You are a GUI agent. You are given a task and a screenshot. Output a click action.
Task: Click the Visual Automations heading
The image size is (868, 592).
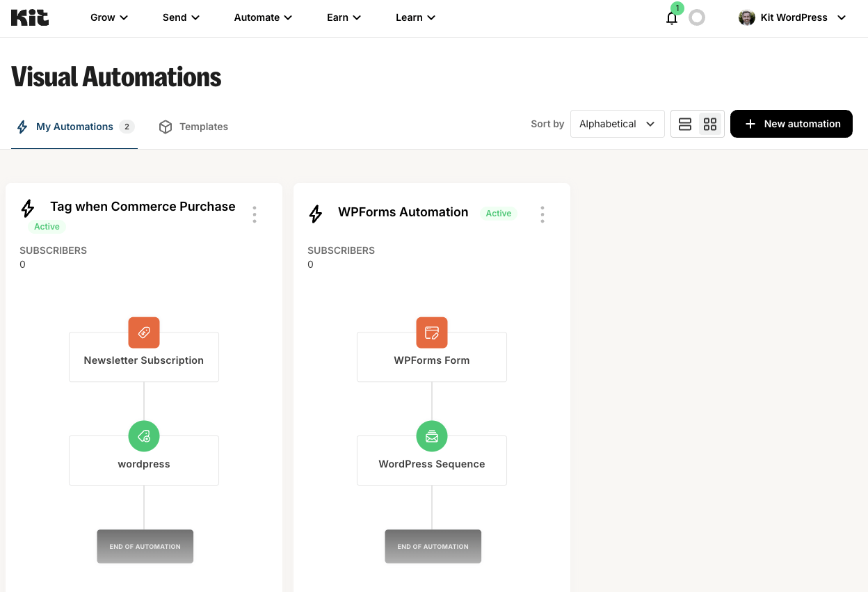coord(116,77)
